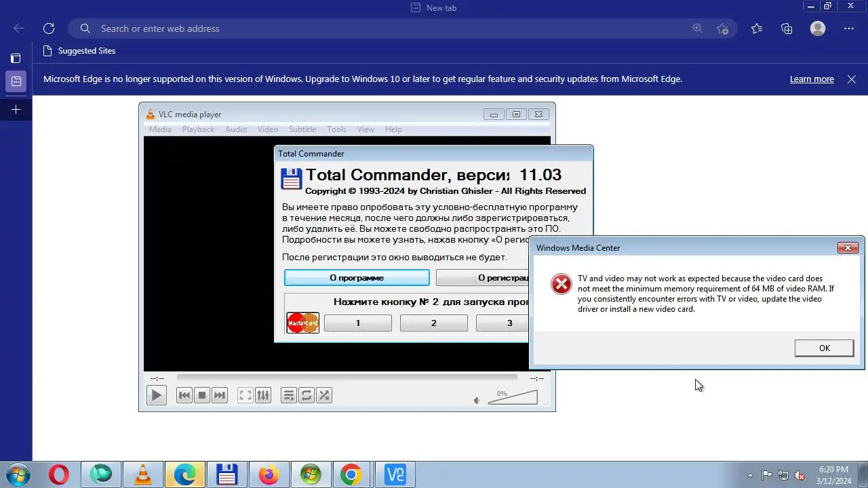
Task: Add a new tab with plus icon
Action: 16,109
